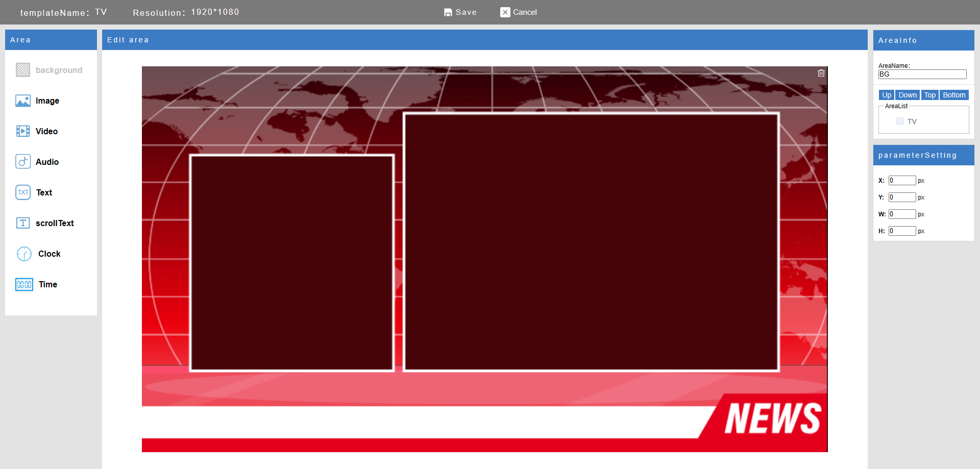Image resolution: width=980 pixels, height=469 pixels.
Task: Click the Time label
Action: (48, 284)
